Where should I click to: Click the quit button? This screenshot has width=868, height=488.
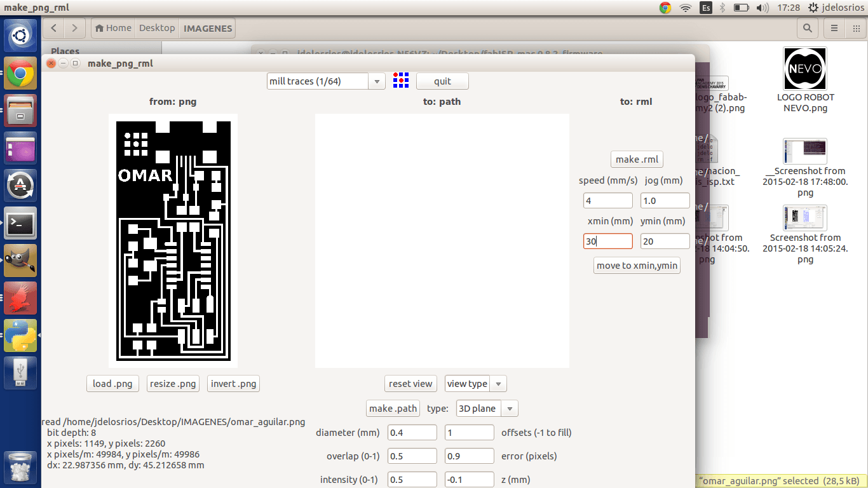click(442, 81)
